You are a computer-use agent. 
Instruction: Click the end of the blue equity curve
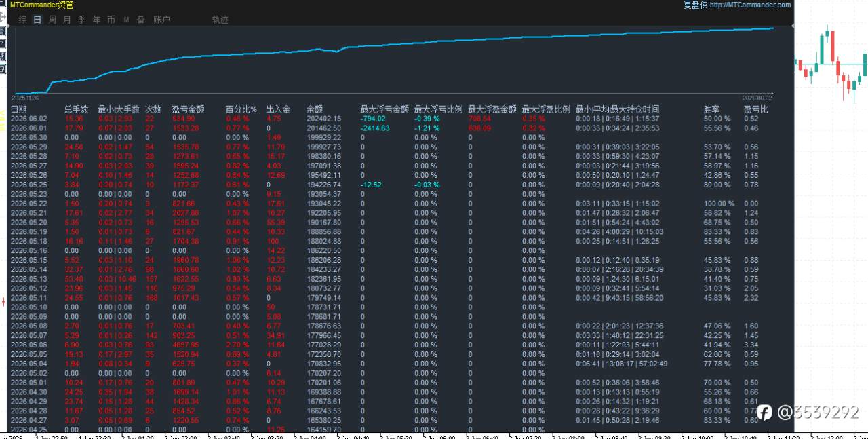coord(773,28)
